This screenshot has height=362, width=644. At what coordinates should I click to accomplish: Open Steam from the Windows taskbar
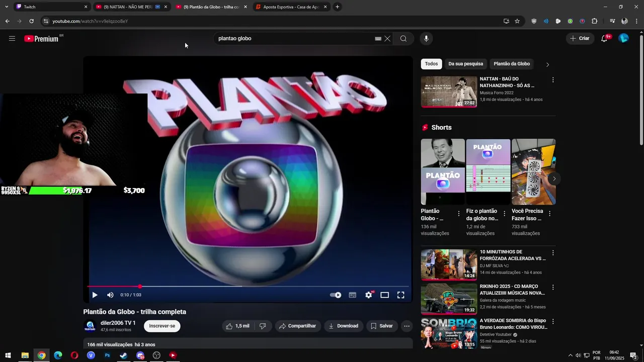pos(123,355)
